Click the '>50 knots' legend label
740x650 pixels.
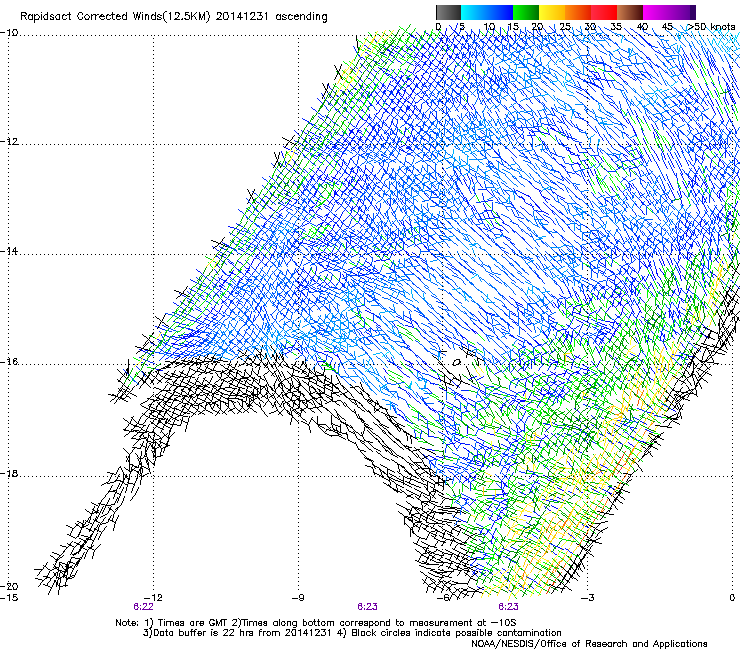tap(712, 27)
